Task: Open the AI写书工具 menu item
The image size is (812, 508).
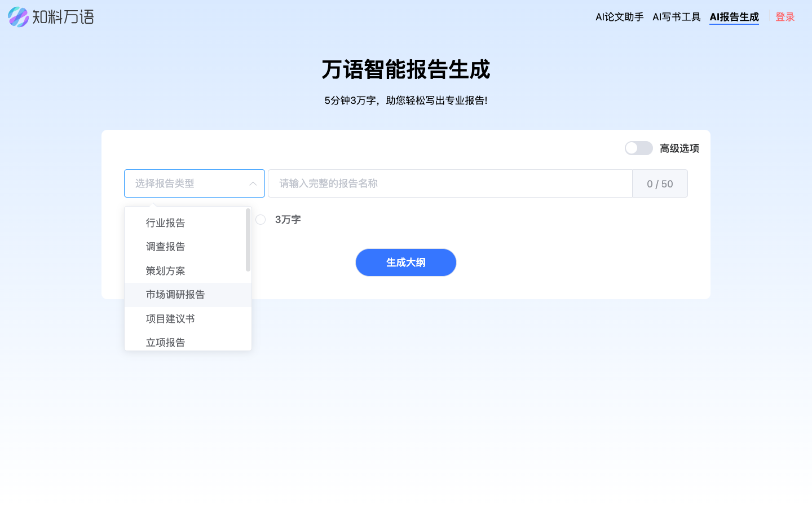Action: (x=676, y=17)
